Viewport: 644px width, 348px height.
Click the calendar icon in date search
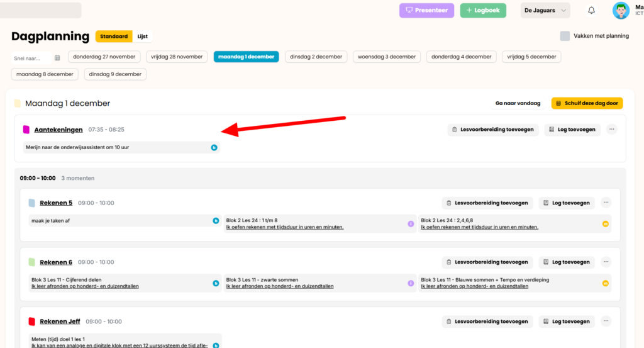click(x=57, y=58)
